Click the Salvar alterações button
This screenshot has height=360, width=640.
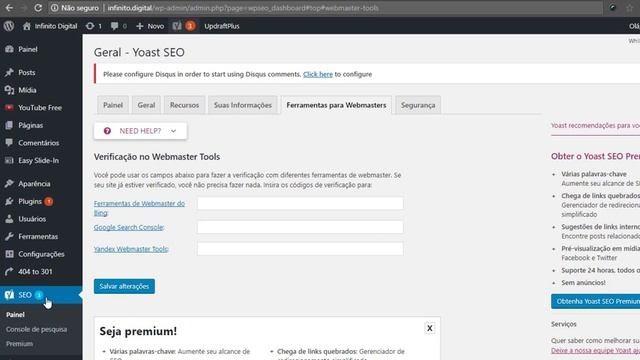pos(124,287)
